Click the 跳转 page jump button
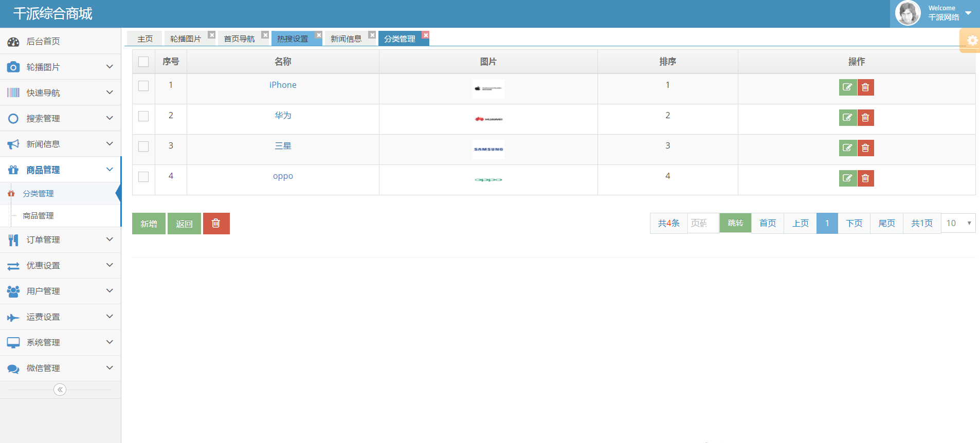The height and width of the screenshot is (443, 980). [735, 223]
